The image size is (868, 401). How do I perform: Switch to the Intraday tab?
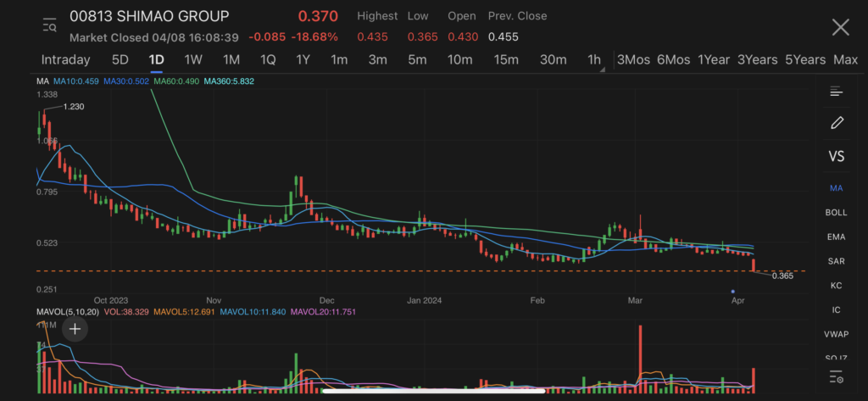tap(65, 60)
